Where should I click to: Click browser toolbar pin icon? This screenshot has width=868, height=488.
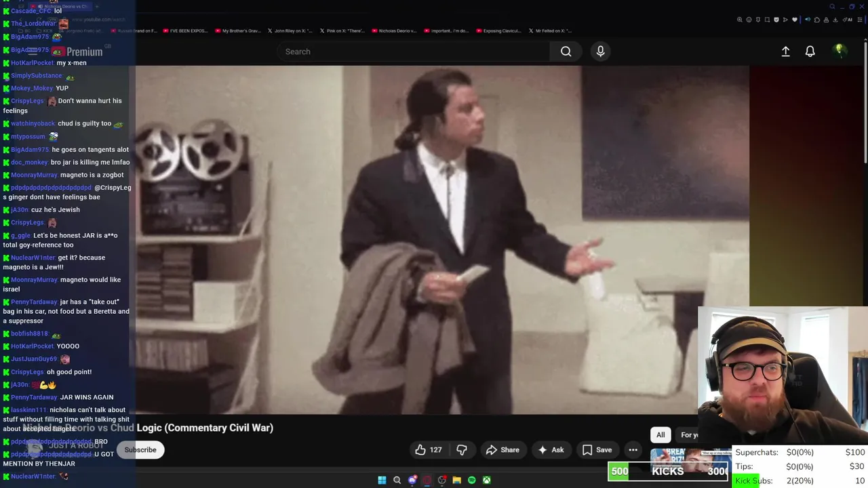point(758,20)
